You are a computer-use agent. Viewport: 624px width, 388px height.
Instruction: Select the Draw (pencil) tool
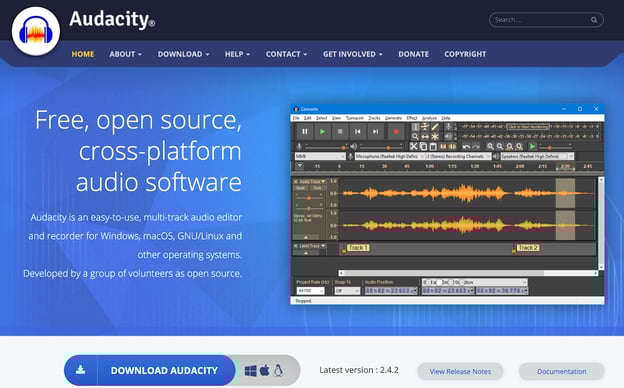(435, 127)
